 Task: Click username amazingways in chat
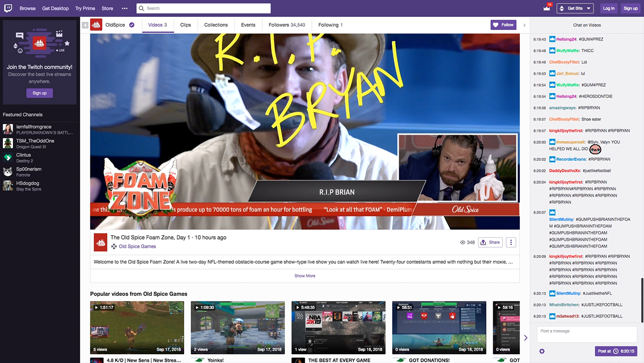pos(563,108)
